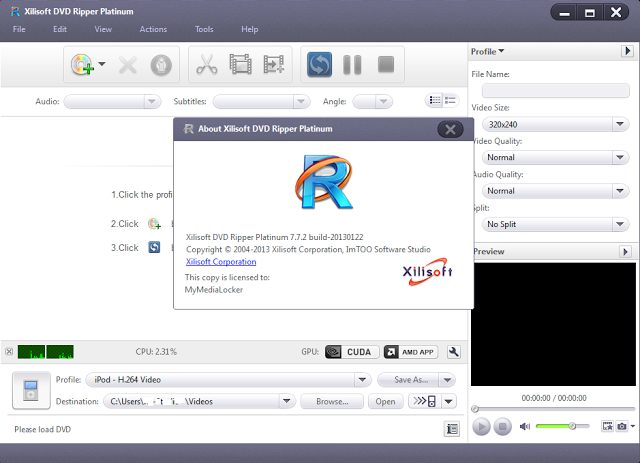Click the Get disc info icon

pyautogui.click(x=161, y=65)
